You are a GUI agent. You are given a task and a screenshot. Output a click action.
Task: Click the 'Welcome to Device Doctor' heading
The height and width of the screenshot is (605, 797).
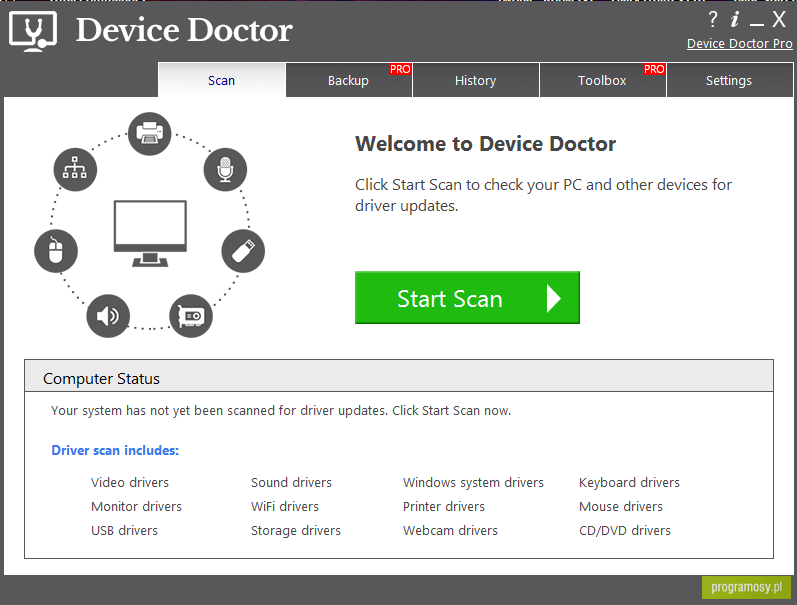tap(485, 144)
